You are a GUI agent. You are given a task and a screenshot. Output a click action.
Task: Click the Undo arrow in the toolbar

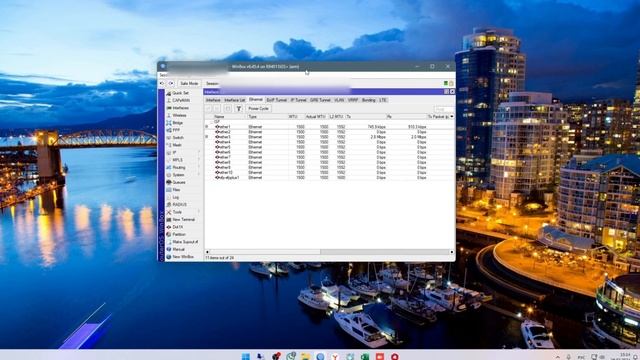tap(162, 83)
